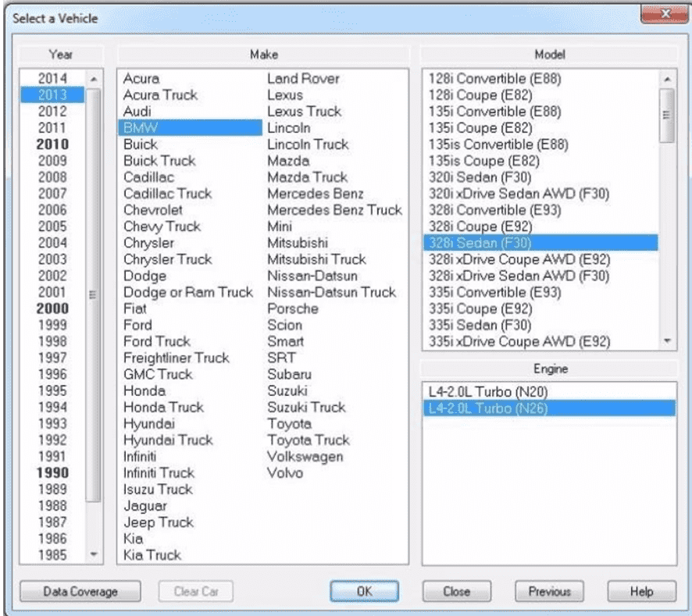Select model 320i xDrive Sedan AWD (F30)

pyautogui.click(x=519, y=194)
